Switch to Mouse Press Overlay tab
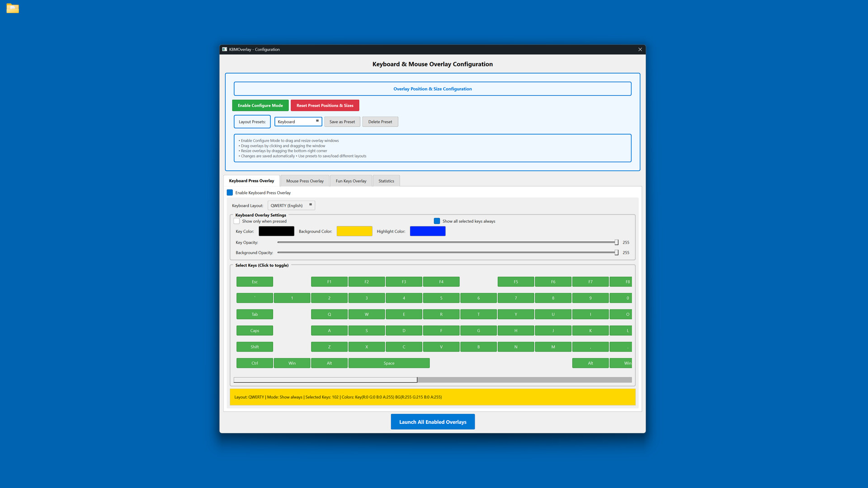Image resolution: width=868 pixels, height=488 pixels. click(305, 181)
